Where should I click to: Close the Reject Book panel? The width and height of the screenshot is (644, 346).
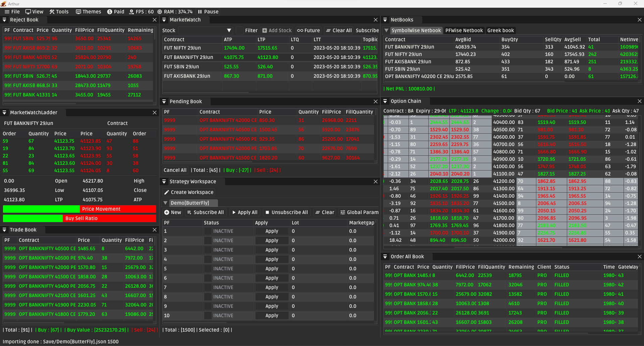pyautogui.click(x=155, y=20)
